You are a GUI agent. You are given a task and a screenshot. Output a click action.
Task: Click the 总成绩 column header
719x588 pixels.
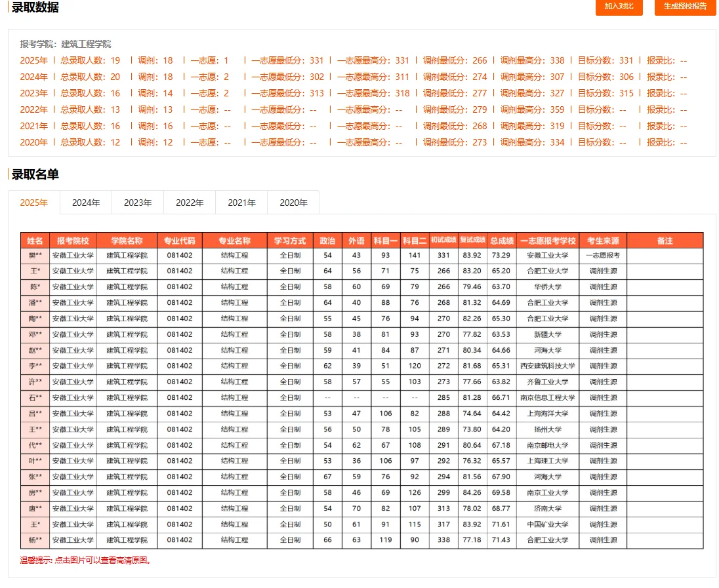point(501,241)
